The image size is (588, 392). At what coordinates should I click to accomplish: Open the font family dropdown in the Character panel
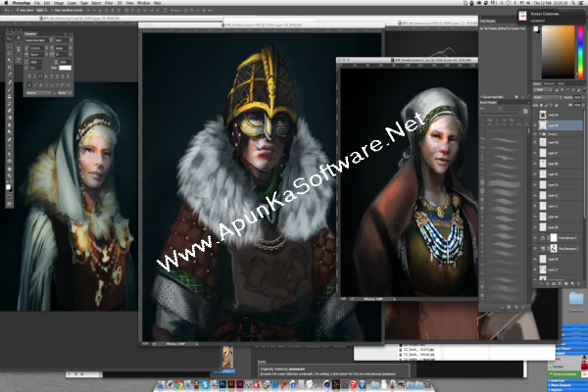51,40
